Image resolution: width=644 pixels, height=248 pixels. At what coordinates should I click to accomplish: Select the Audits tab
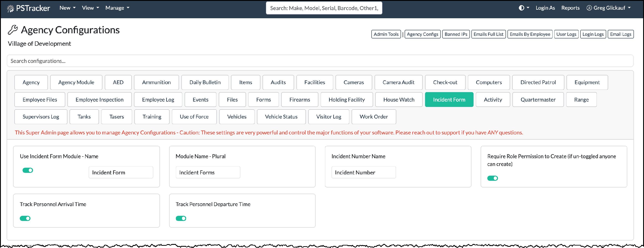tap(278, 82)
